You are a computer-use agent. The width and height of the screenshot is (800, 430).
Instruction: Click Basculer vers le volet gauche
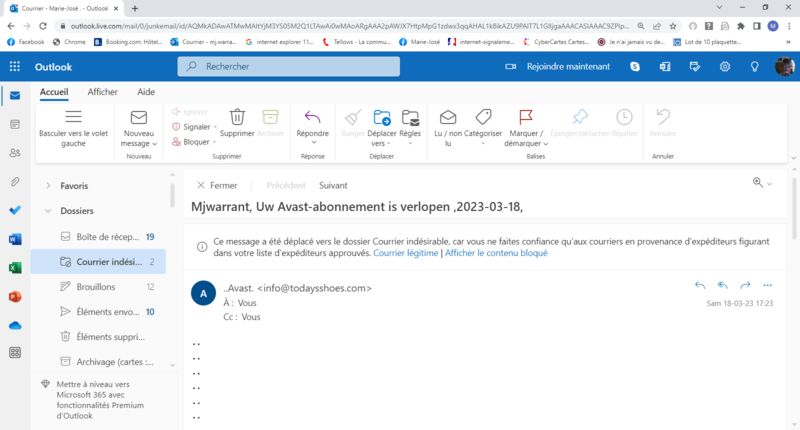(x=73, y=128)
